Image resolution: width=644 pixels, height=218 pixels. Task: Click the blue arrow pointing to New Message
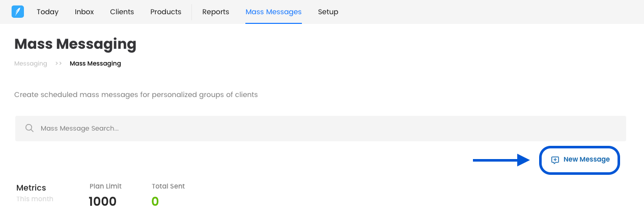501,160
